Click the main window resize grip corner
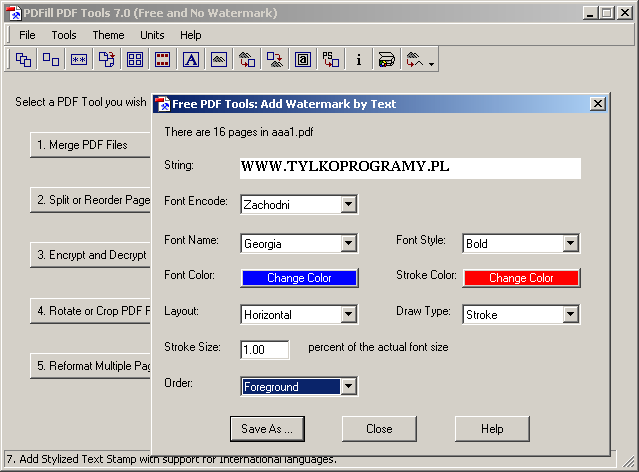The image size is (639, 472). (628, 461)
